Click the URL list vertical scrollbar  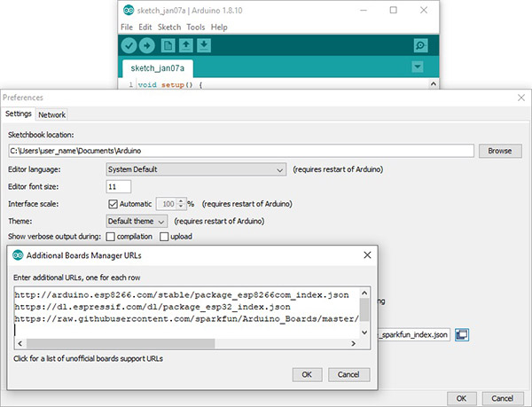[364, 311]
